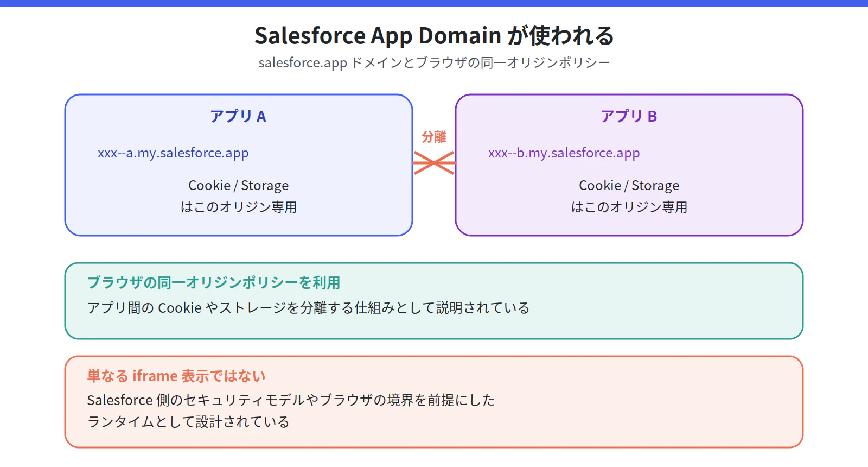The image size is (868, 467).
Task: Click "Cookie / Storage" in the アプリ B box
Action: [x=629, y=186]
